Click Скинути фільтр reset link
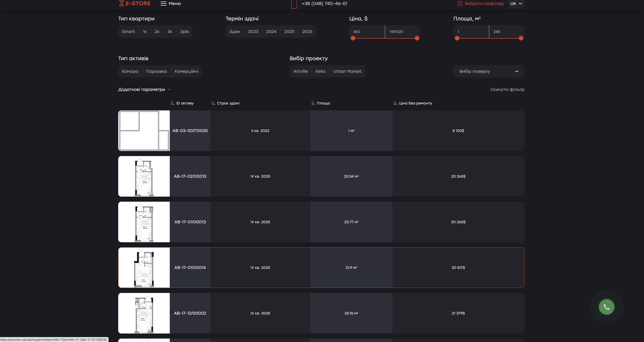 point(507,89)
